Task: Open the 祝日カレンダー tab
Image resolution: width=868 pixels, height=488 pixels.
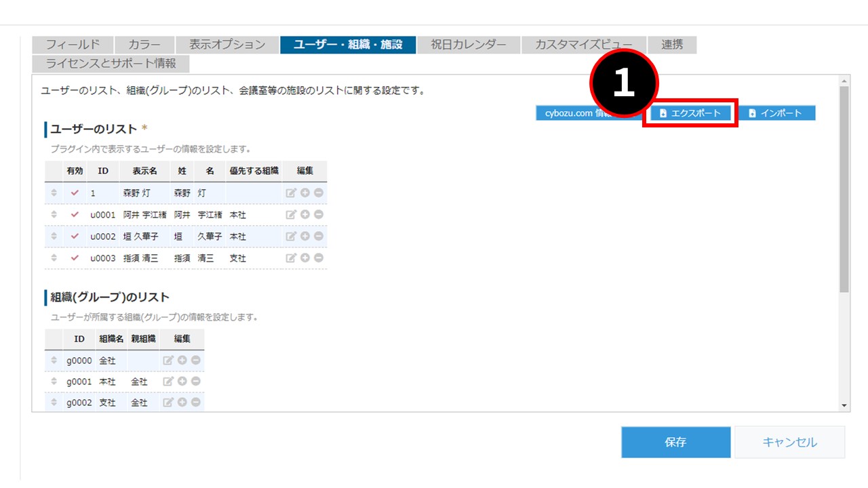Action: 469,45
